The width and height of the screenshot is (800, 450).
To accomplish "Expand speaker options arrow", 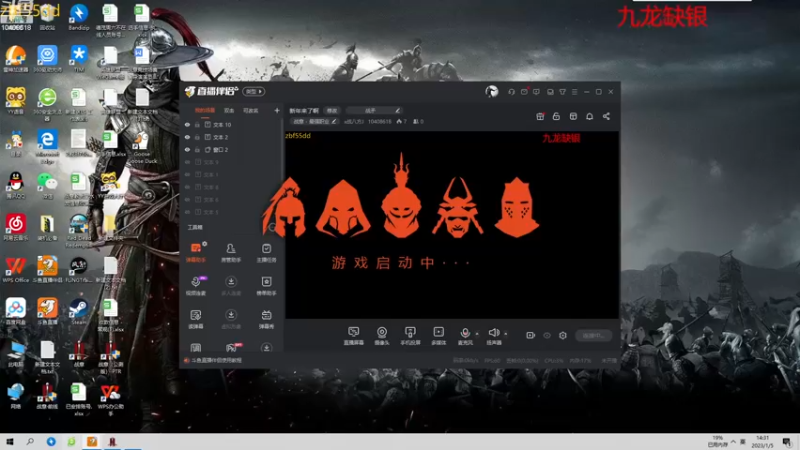I will [506, 334].
